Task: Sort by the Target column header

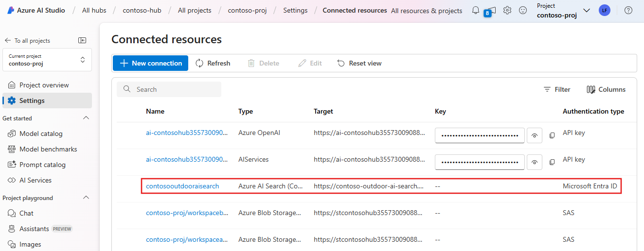Action: (323, 111)
